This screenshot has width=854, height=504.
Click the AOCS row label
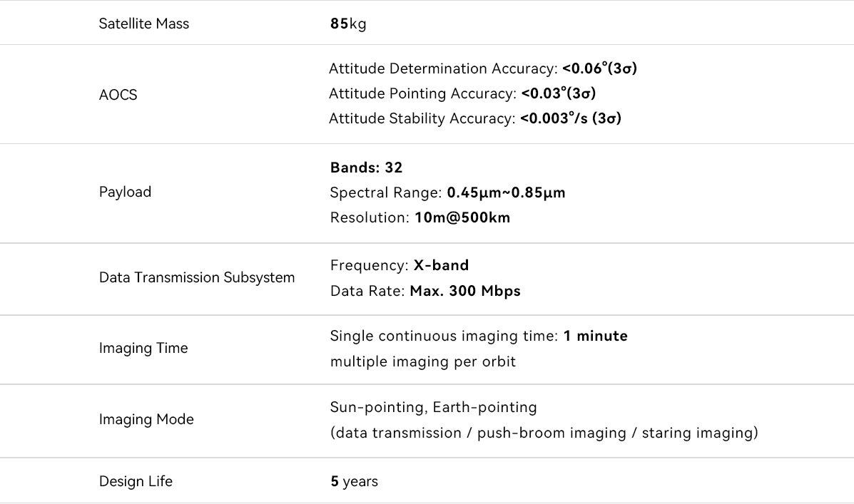(x=118, y=95)
